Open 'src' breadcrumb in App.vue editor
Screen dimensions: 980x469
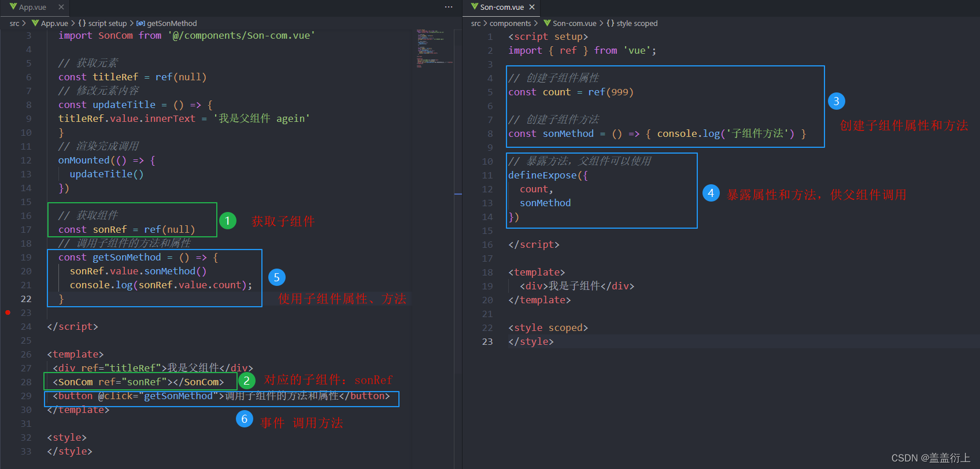coord(14,24)
